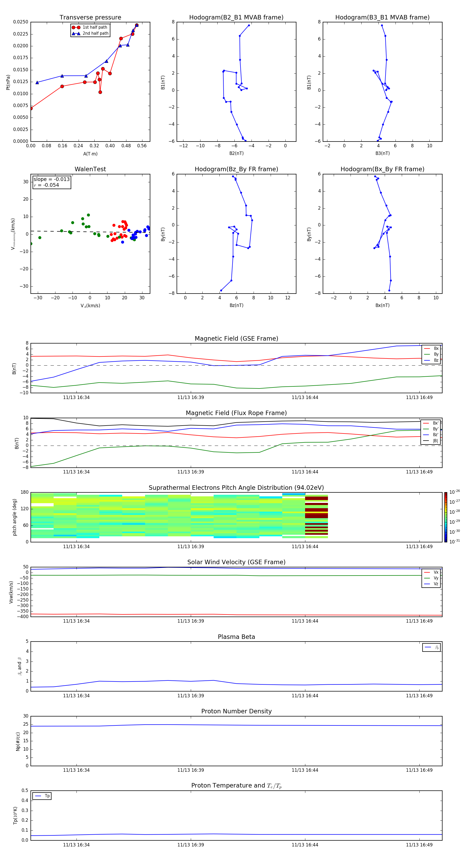Select '1st half path' legend entry

[x=90, y=27]
